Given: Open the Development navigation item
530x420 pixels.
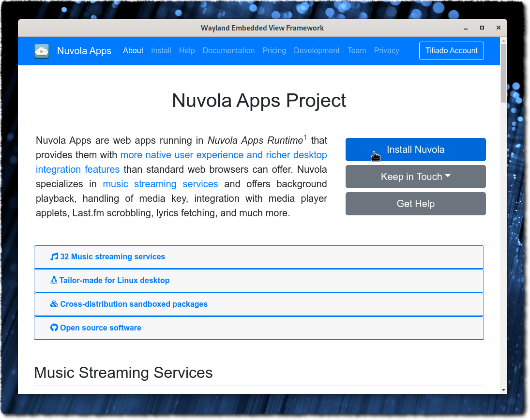Looking at the screenshot, I should (317, 51).
